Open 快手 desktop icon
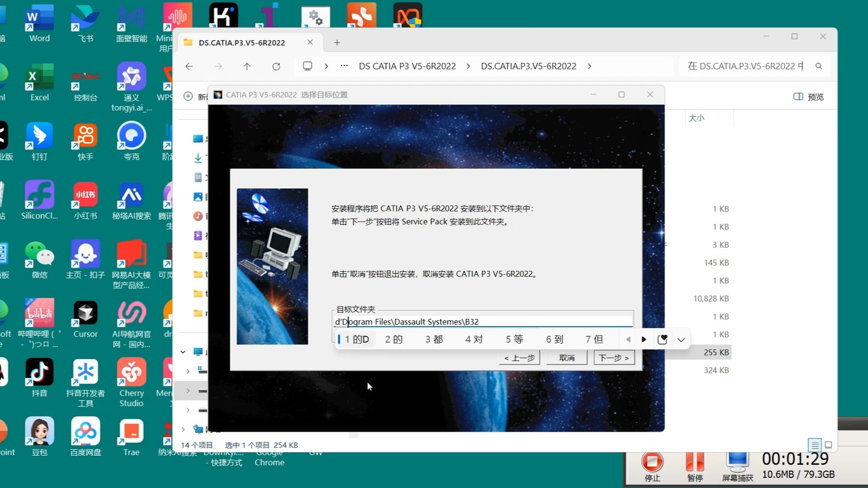The width and height of the screenshot is (868, 488). pos(85,141)
